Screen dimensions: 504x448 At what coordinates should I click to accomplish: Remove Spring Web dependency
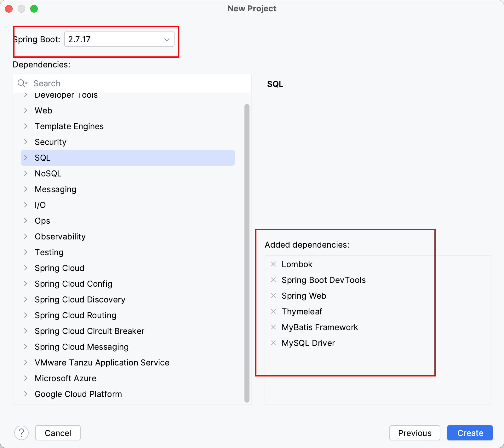pyautogui.click(x=273, y=296)
